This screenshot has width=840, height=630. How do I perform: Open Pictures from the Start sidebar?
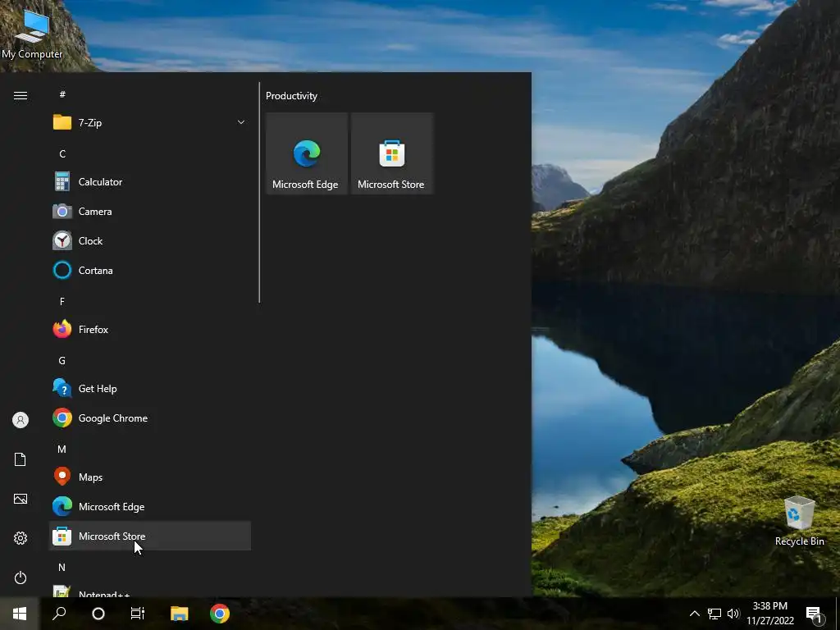21,499
